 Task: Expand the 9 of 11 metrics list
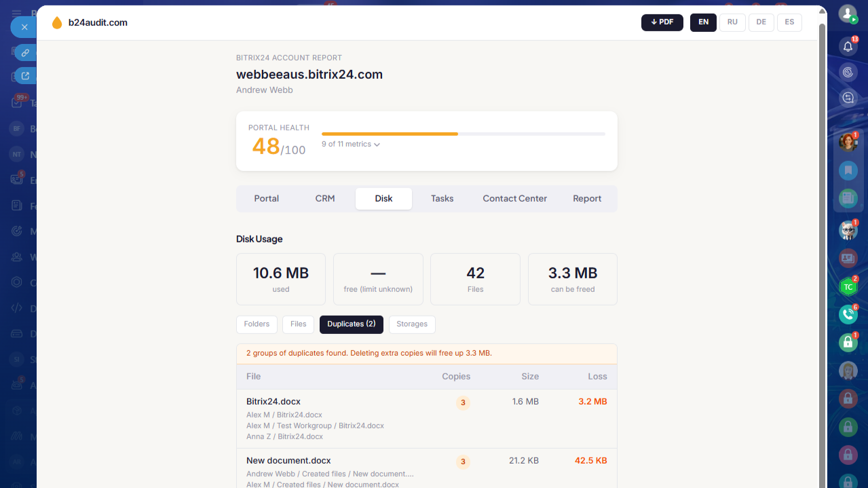(350, 144)
